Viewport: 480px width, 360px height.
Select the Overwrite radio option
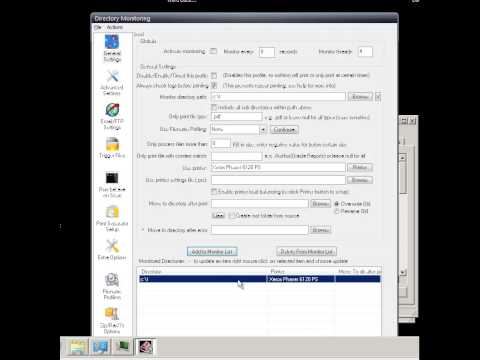point(337,204)
